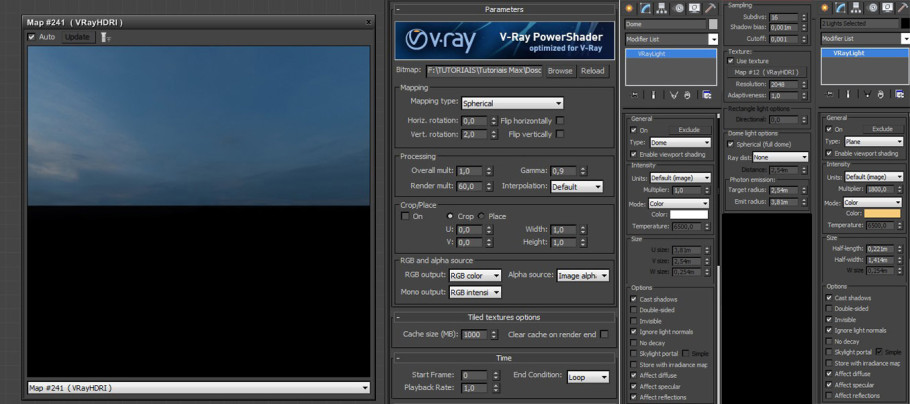Click yellow Color swatch in Plane light Intensity
The height and width of the screenshot is (404, 910).
[x=882, y=214]
